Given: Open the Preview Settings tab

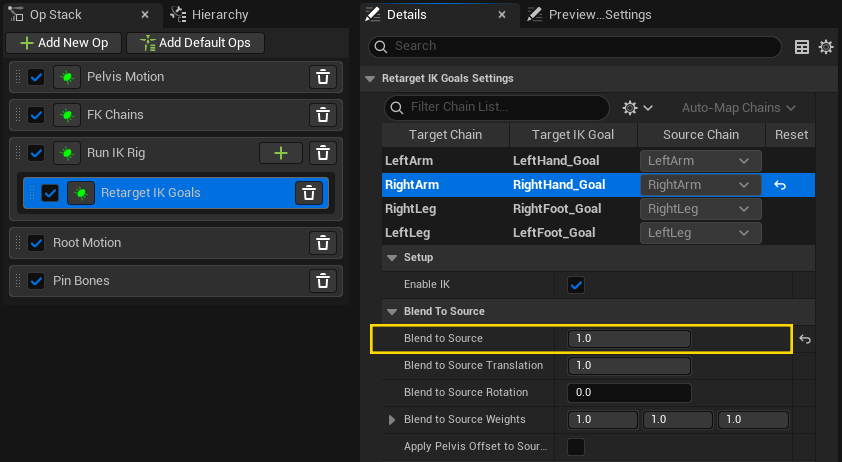Looking at the screenshot, I should (x=590, y=15).
